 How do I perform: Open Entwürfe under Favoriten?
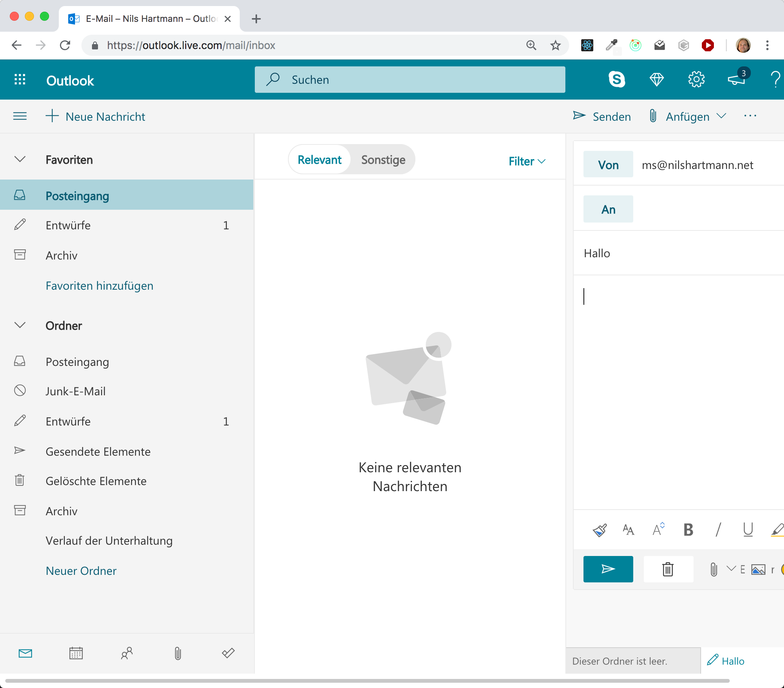click(127, 225)
